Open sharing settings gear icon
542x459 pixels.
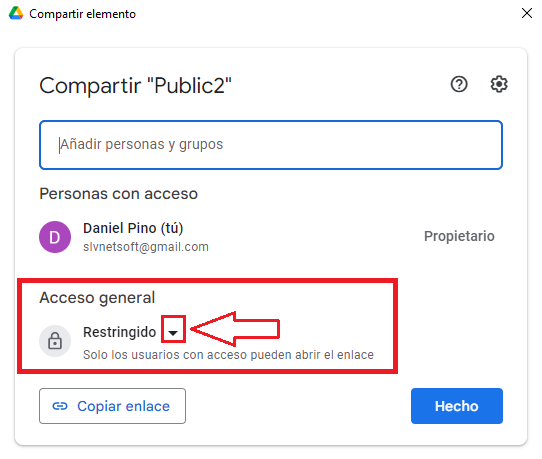499,84
